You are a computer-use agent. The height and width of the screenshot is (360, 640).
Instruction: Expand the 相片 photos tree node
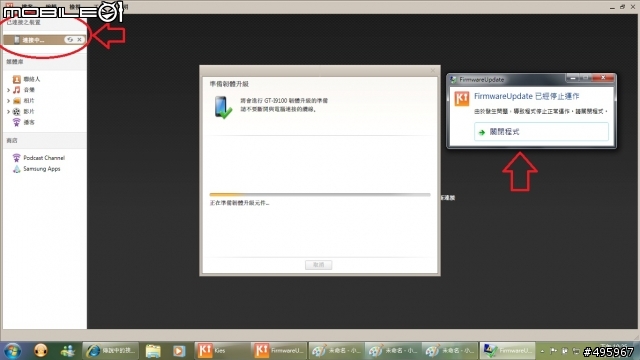click(x=8, y=100)
